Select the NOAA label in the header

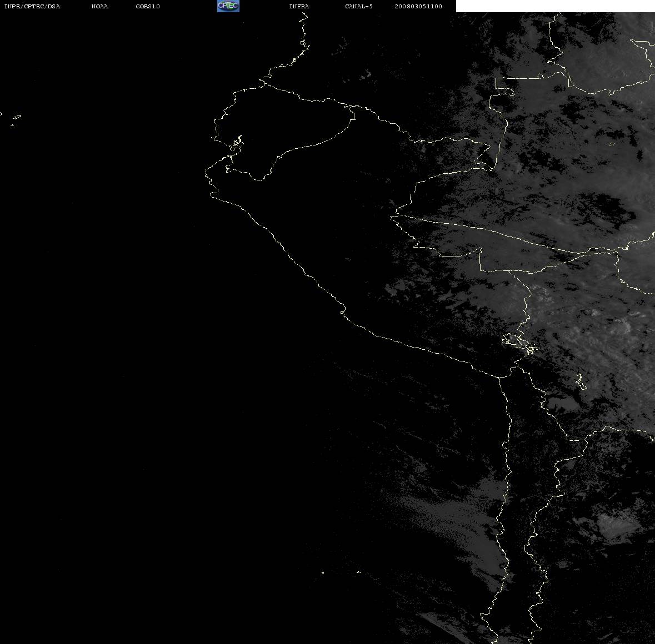click(x=99, y=6)
